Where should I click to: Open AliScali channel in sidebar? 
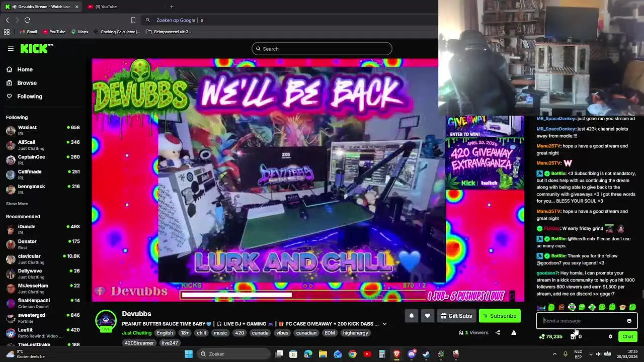click(x=43, y=145)
